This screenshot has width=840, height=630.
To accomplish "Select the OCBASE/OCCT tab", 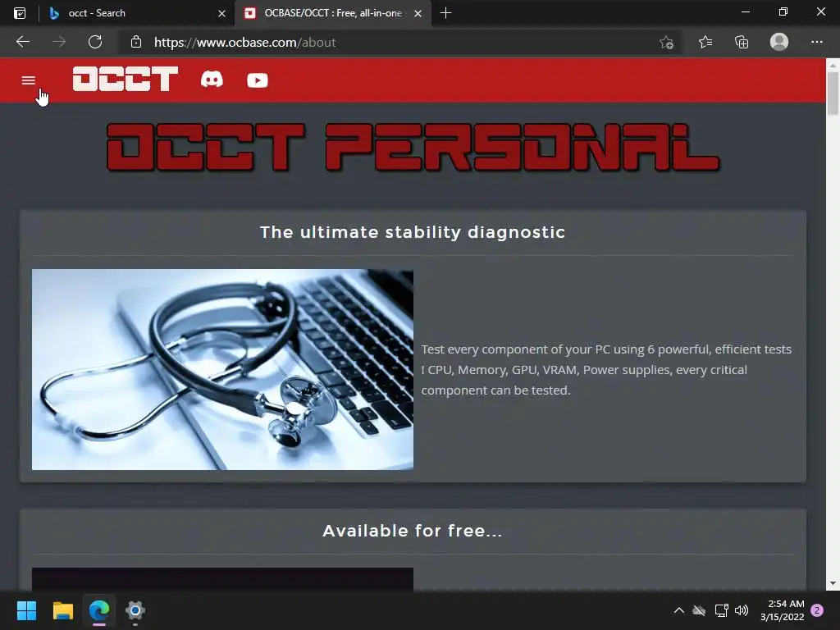I will (335, 13).
